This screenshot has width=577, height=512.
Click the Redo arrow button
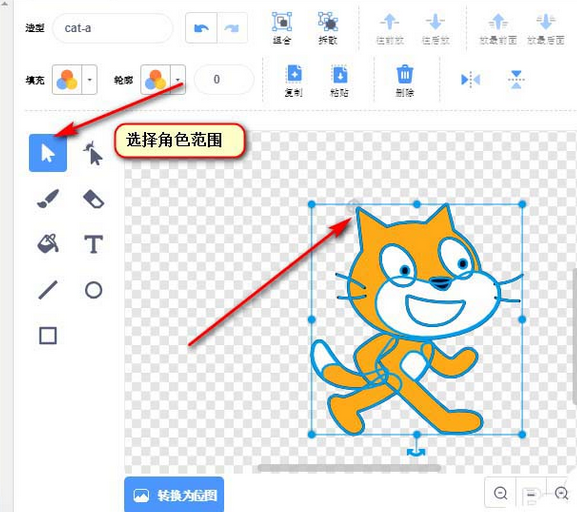tap(232, 28)
